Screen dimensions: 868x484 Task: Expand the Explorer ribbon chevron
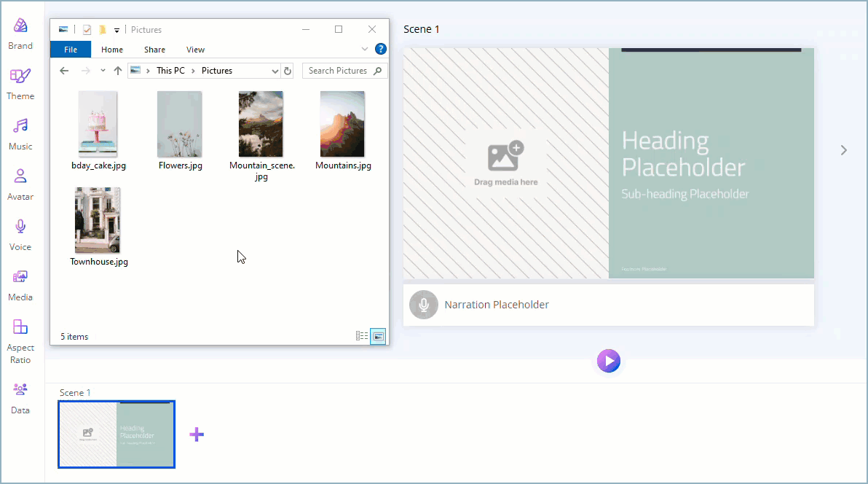coord(366,50)
